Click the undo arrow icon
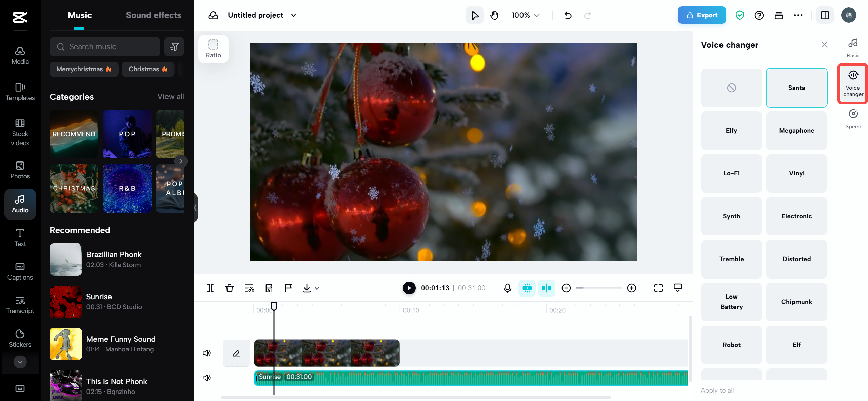 click(x=568, y=15)
